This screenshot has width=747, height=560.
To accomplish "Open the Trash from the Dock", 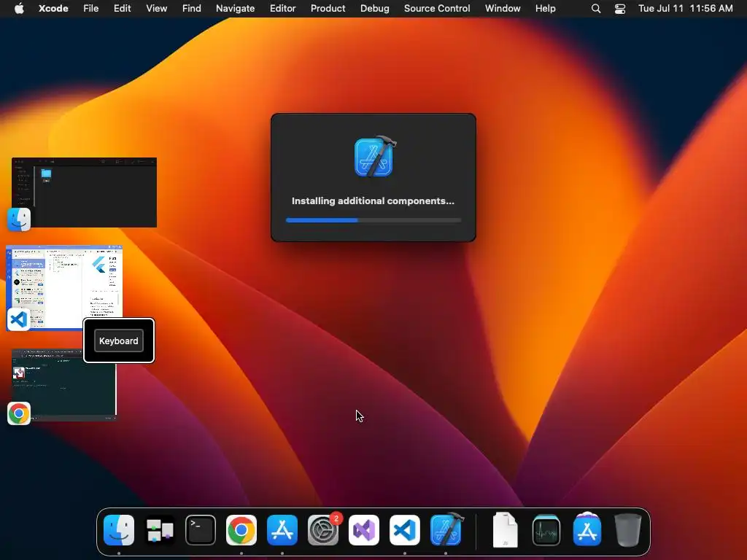I will 628,530.
